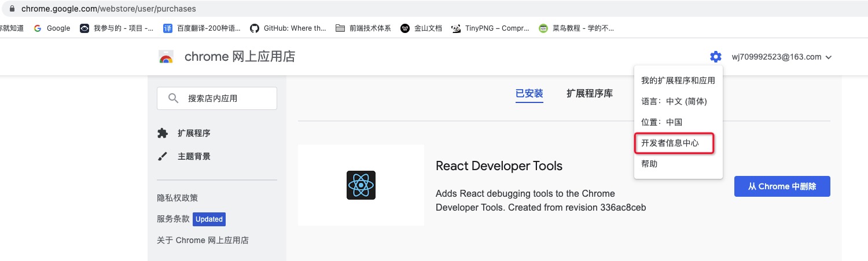The image size is (868, 261).
Task: Switch to the 已安装 tab
Action: pos(529,93)
